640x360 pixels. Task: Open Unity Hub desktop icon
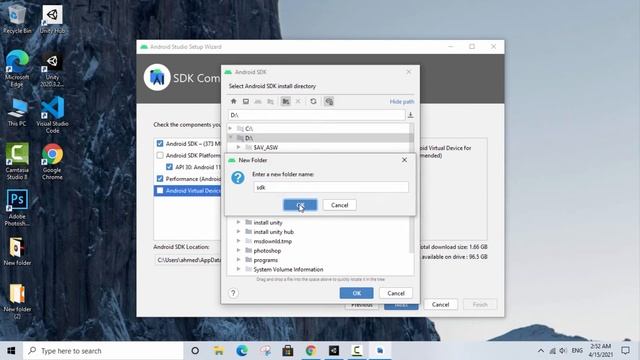tap(52, 20)
